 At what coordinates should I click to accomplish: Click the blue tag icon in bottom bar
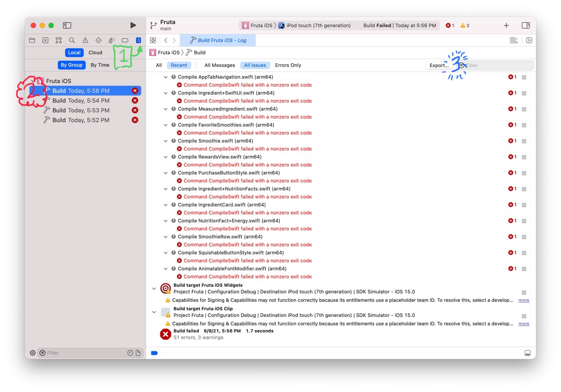[154, 353]
